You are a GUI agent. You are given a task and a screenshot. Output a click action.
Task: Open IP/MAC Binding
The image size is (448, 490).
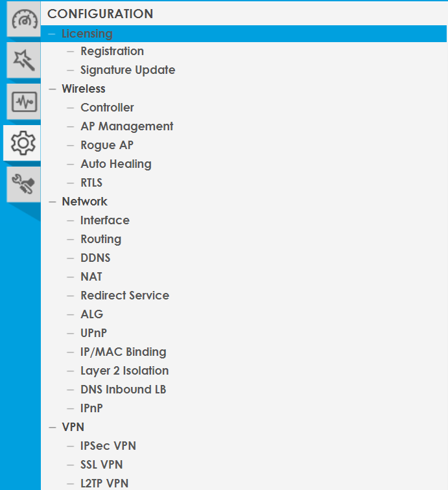tap(123, 352)
